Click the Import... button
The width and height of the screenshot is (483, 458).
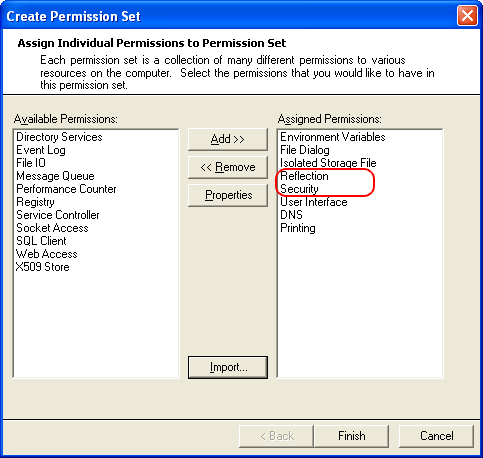click(x=228, y=367)
